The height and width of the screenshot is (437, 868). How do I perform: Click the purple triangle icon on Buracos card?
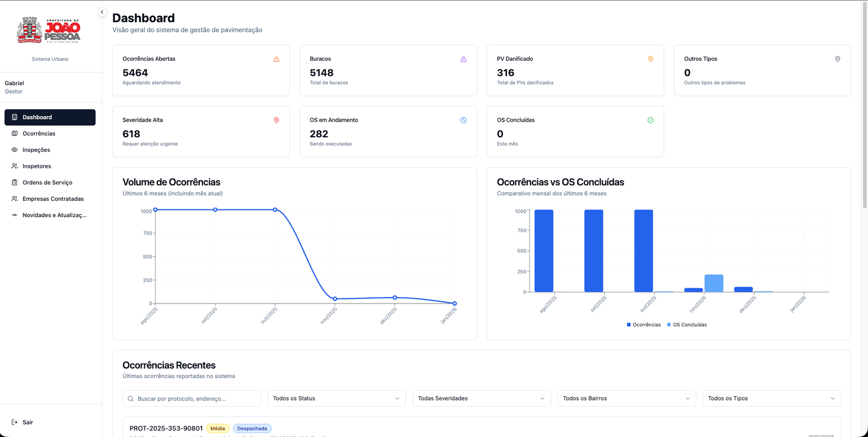tap(463, 59)
